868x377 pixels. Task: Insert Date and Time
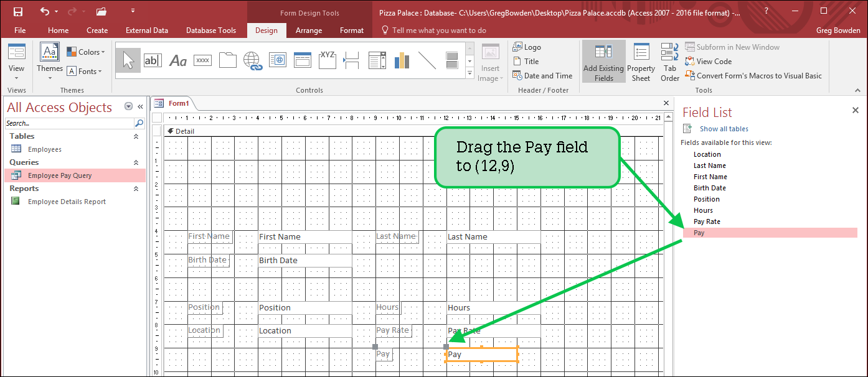point(542,76)
